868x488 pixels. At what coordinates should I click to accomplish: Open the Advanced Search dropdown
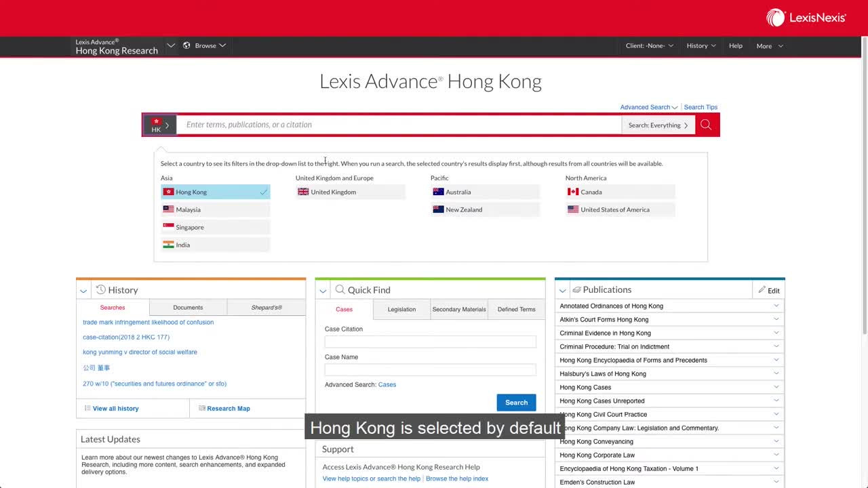pos(648,107)
